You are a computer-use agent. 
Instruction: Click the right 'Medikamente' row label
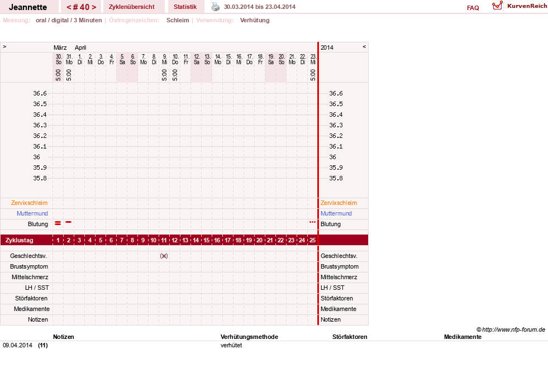click(339, 309)
